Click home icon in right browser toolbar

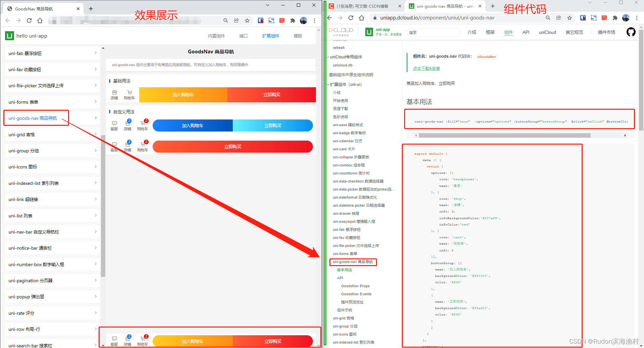tap(362, 18)
